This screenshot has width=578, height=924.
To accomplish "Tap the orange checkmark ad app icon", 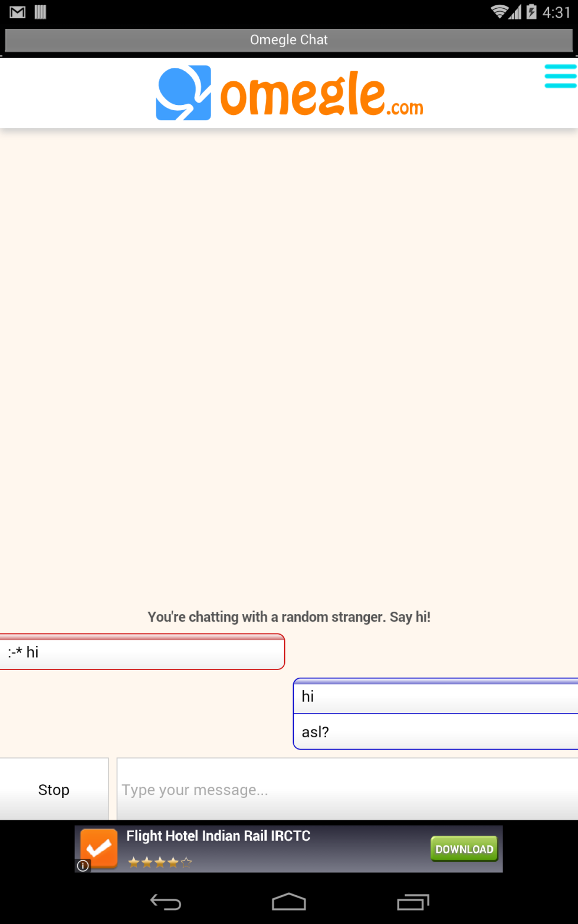I will (x=99, y=848).
